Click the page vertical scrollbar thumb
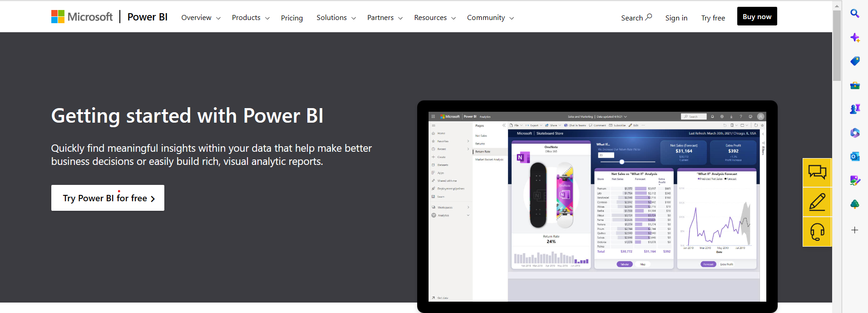The image size is (868, 313). (837, 45)
